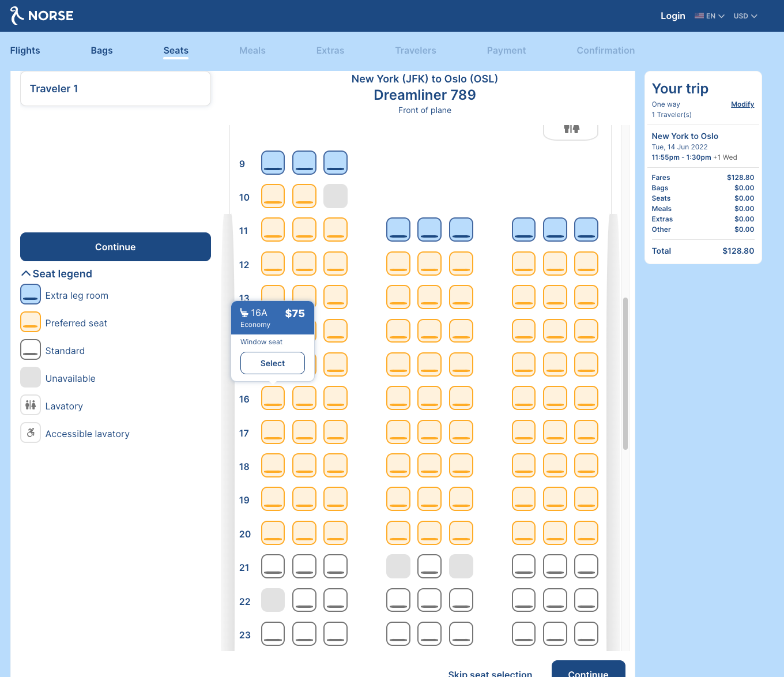Open the Meals step tab

(252, 51)
